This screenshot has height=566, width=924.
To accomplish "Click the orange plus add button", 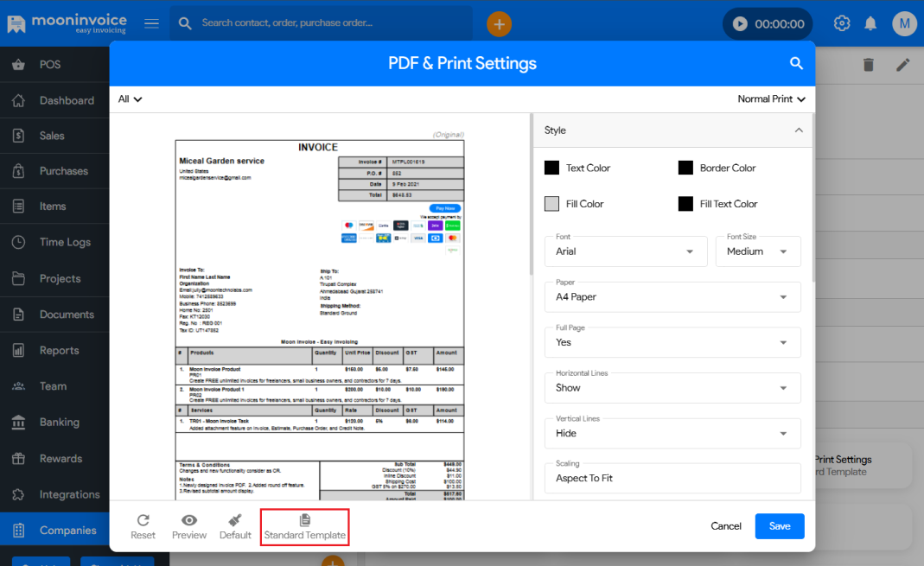I will (x=499, y=24).
